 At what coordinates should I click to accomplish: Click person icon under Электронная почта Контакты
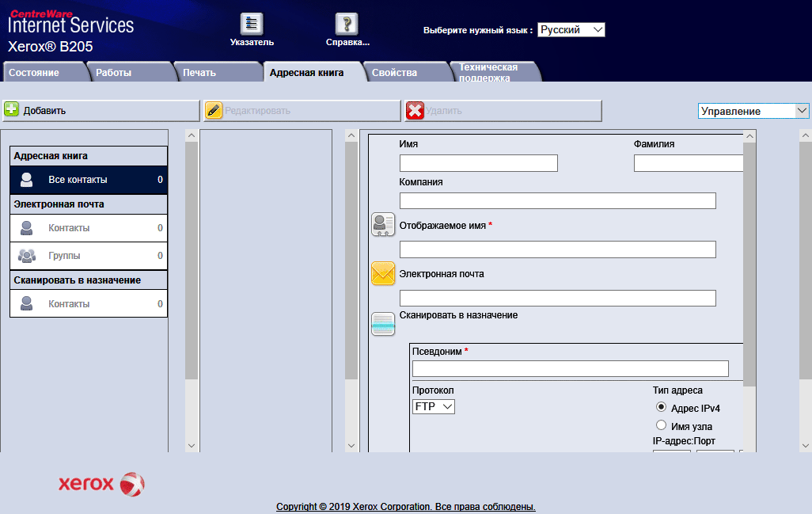pyautogui.click(x=26, y=228)
